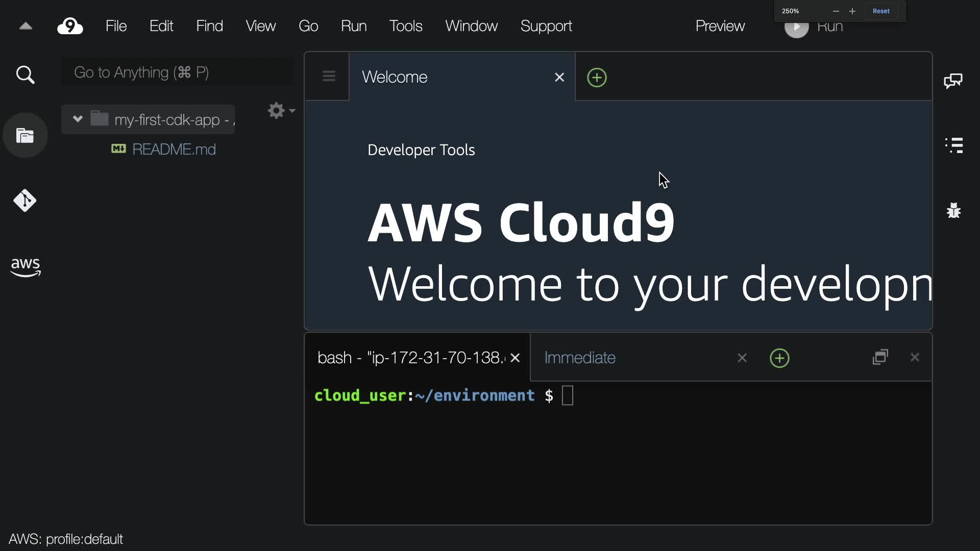Click the Cloud9 logo icon
This screenshot has height=551, width=980.
coord(70,26)
